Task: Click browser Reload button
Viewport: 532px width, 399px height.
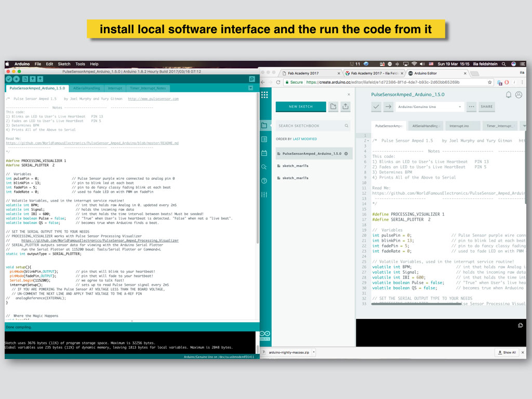Action: pyautogui.click(x=278, y=82)
